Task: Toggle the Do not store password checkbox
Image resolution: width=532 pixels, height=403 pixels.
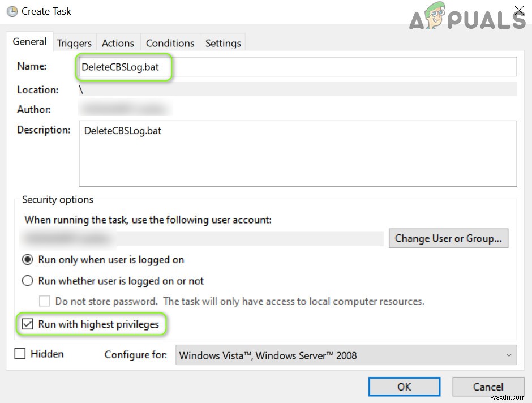Action: tap(45, 301)
